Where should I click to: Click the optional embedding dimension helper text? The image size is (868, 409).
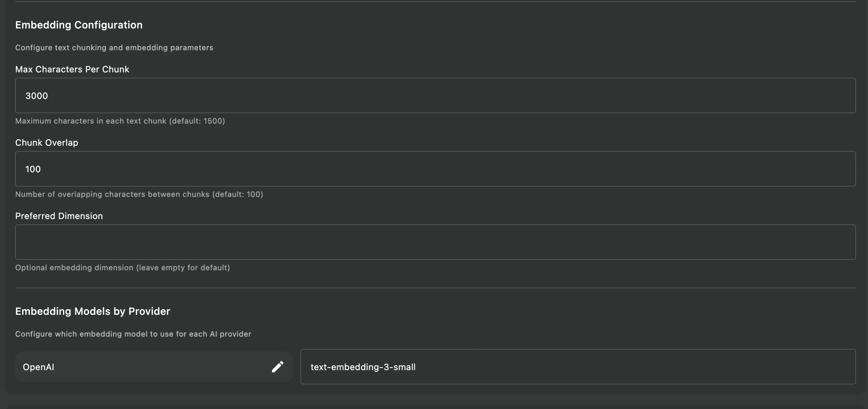[122, 268]
